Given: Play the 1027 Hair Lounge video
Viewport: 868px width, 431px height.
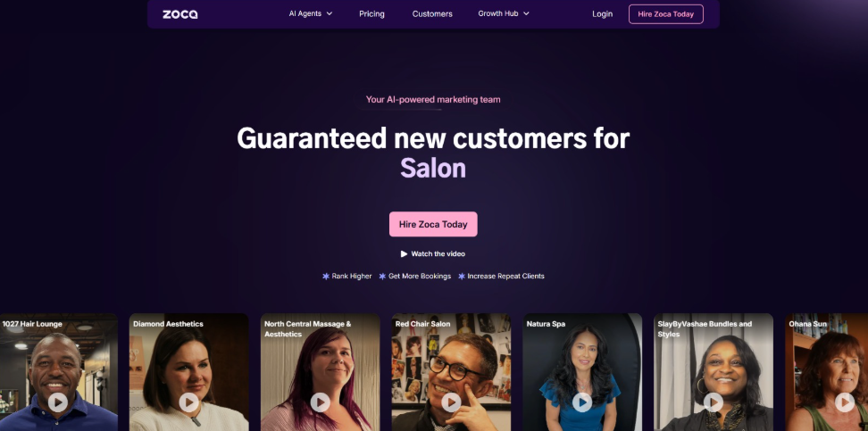Looking at the screenshot, I should click(x=57, y=402).
